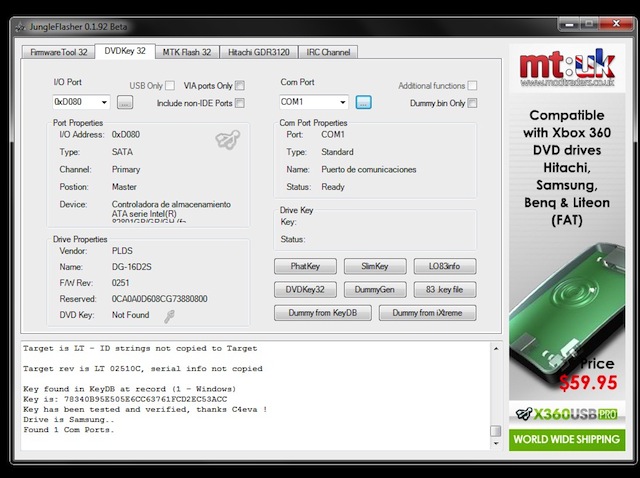Screen dimensions: 640x478
Task: Click the X360USB icon in Port Properties
Action: [x=228, y=140]
